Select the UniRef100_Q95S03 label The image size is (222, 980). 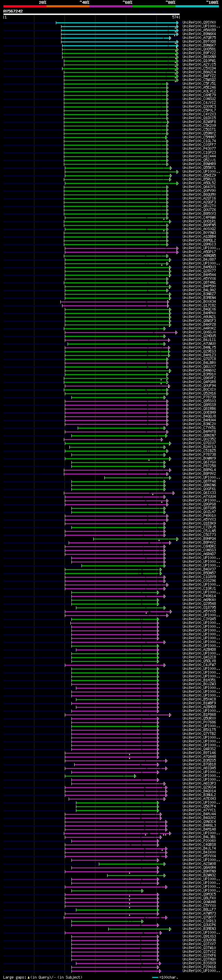point(199,401)
